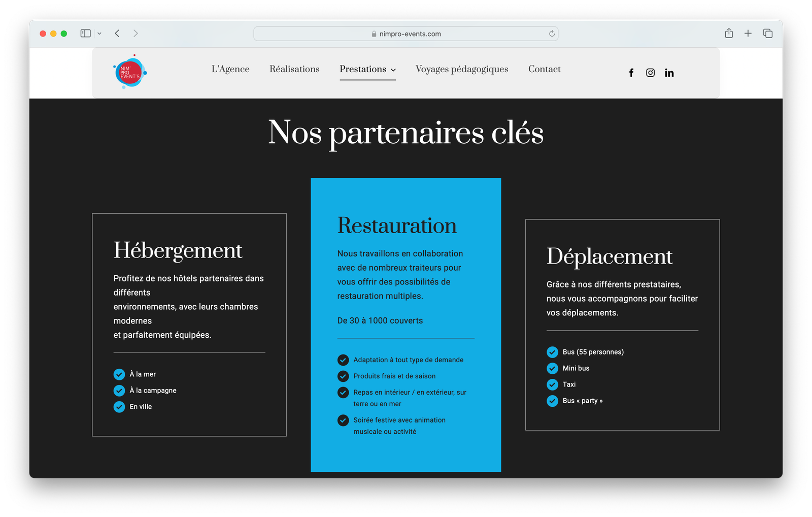812x517 pixels.
Task: Open the L'Agence menu item
Action: [230, 69]
